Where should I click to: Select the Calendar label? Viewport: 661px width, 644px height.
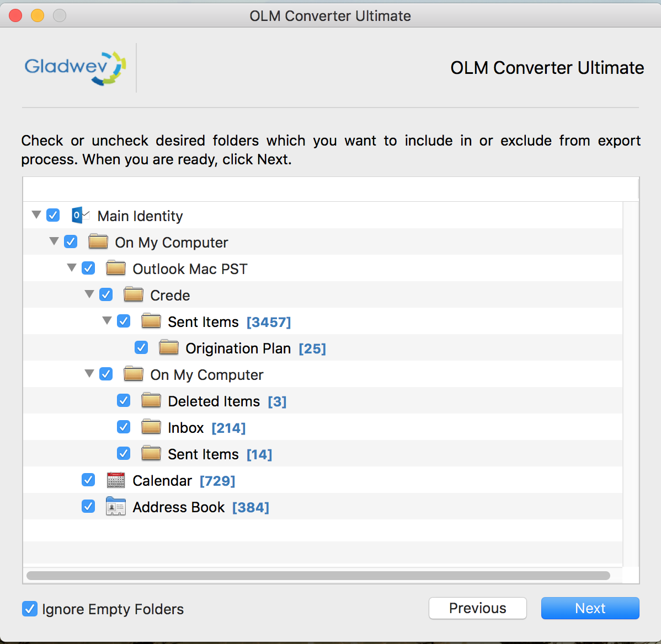click(162, 481)
